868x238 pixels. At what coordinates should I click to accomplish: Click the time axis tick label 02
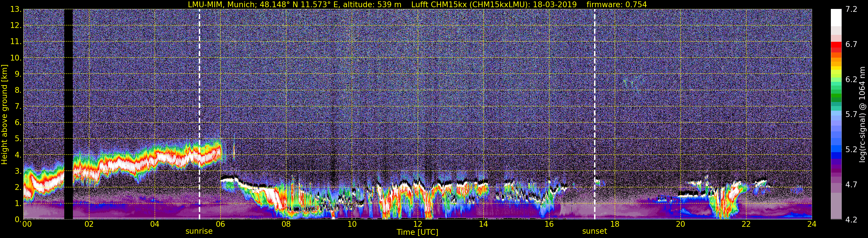89,224
